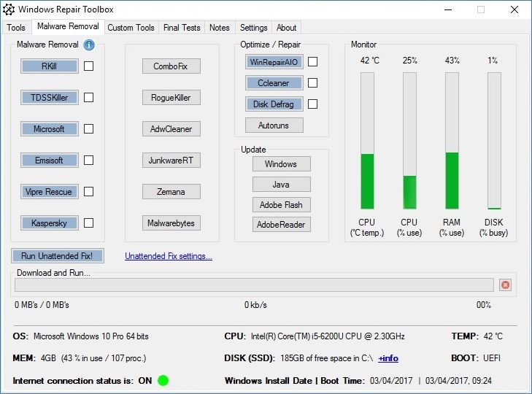The width and height of the screenshot is (532, 394).
Task: Toggle the Disk Defrag checkbox
Action: tap(312, 104)
